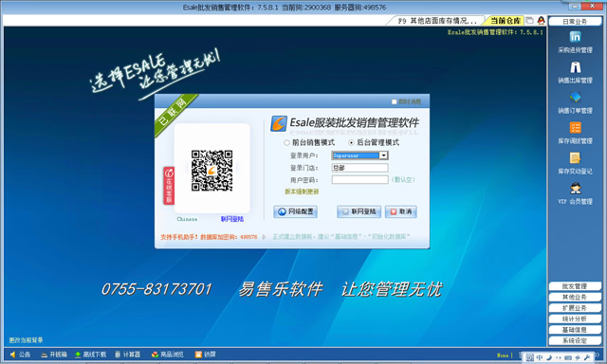This screenshot has height=364, width=607.
Task: Open 销售订单管理 sales order icon
Action: (x=575, y=97)
